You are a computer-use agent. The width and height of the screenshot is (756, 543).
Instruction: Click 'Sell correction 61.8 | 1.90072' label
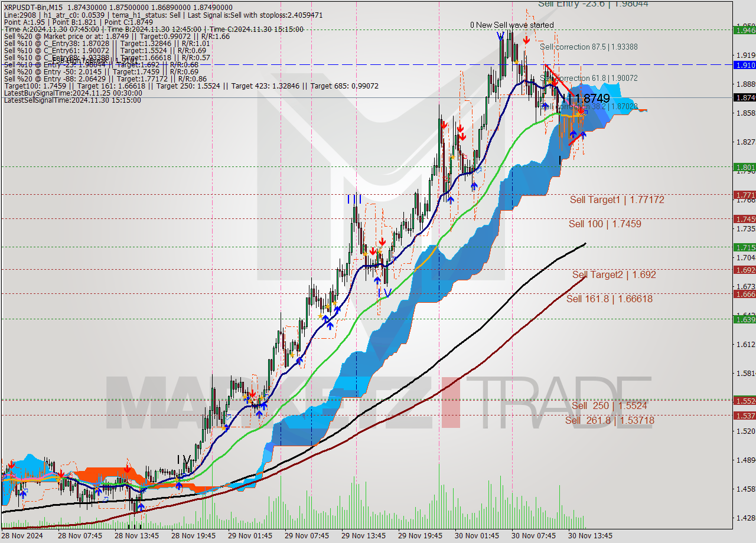[588, 78]
